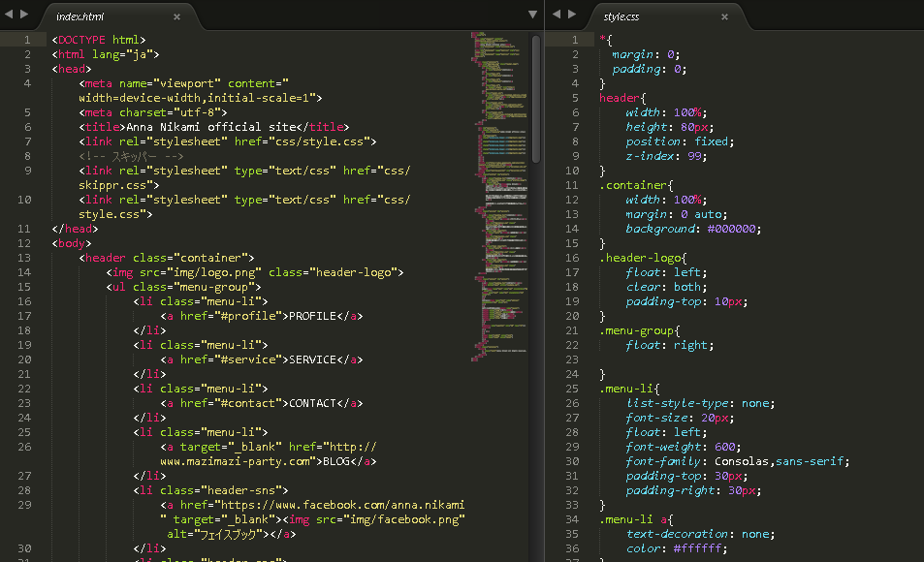Click the vertical scrollbar of index.html pane
The width and height of the screenshot is (924, 562).
(x=535, y=99)
